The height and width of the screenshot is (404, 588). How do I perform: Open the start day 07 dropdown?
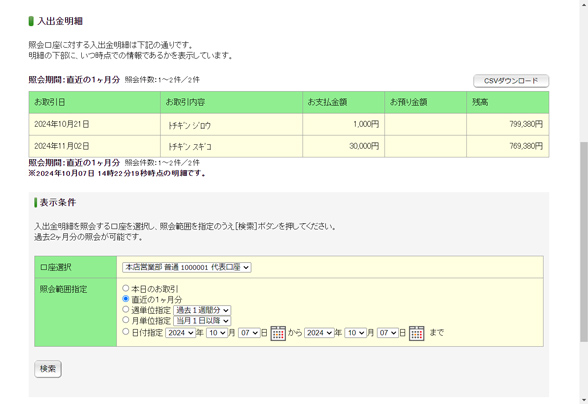coord(249,333)
